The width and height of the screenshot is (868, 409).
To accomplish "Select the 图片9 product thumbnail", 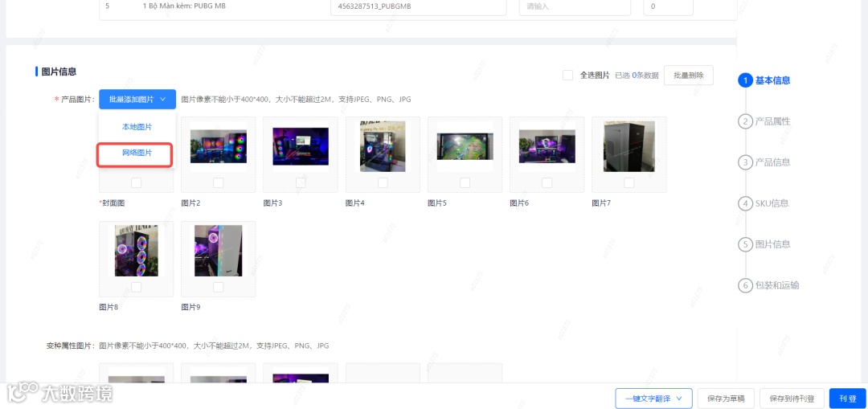I will click(218, 251).
